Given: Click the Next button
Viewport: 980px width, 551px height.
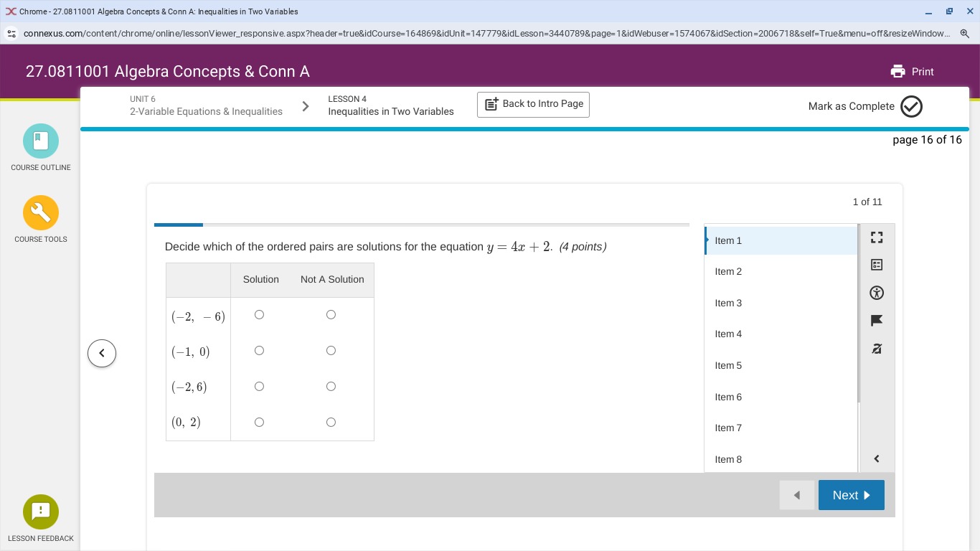Looking at the screenshot, I should [x=852, y=495].
